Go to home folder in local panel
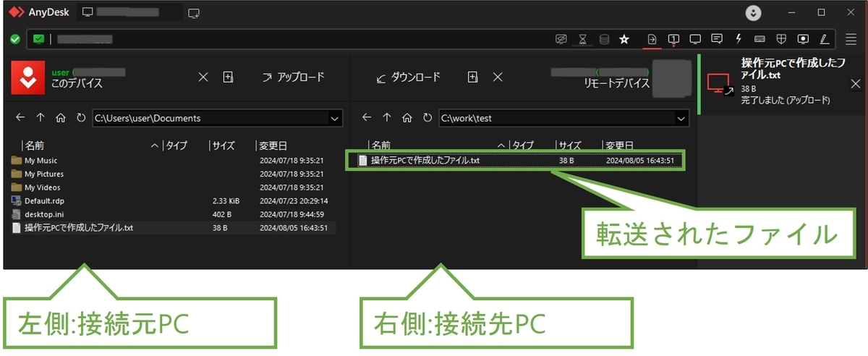The image size is (868, 356). tap(61, 117)
